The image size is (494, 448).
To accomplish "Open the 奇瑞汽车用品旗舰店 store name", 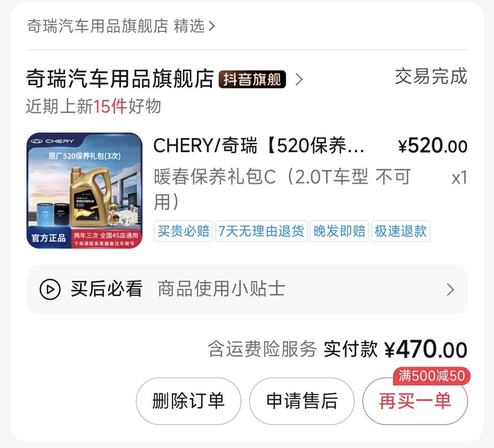I will (x=120, y=79).
